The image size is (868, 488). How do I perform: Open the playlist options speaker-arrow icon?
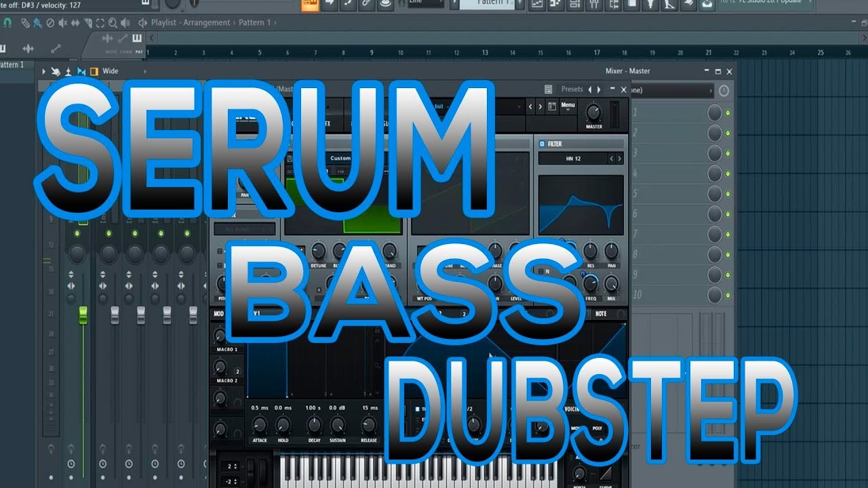pos(143,22)
